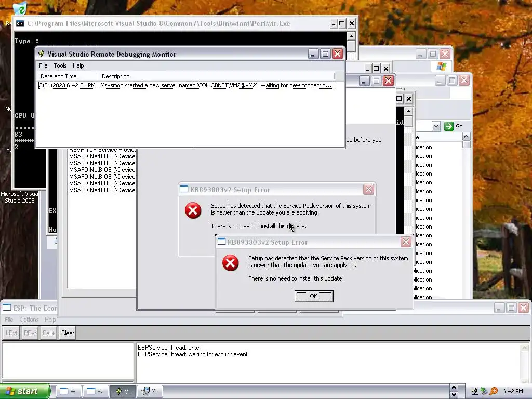Click the Date and Time column header

tap(66, 76)
